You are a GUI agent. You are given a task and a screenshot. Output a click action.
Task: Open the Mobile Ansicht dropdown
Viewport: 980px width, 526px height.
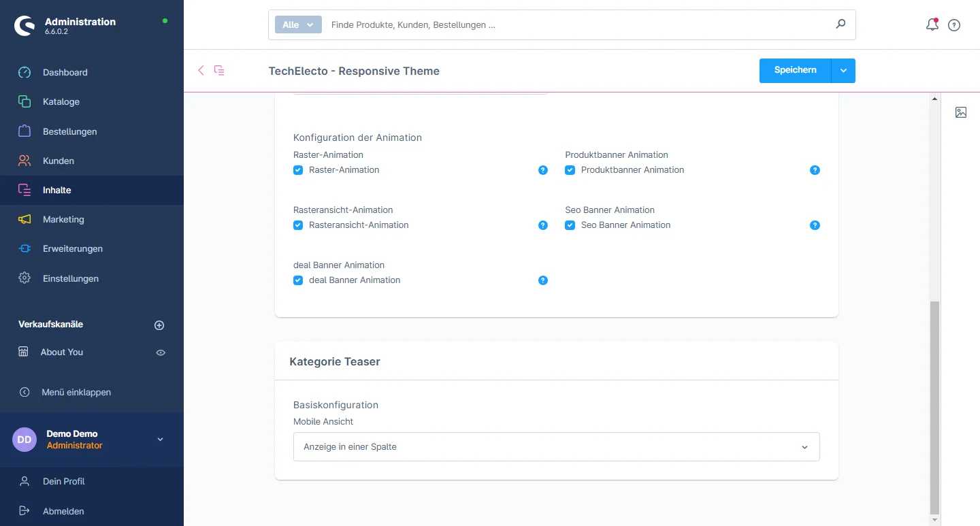[556, 447]
